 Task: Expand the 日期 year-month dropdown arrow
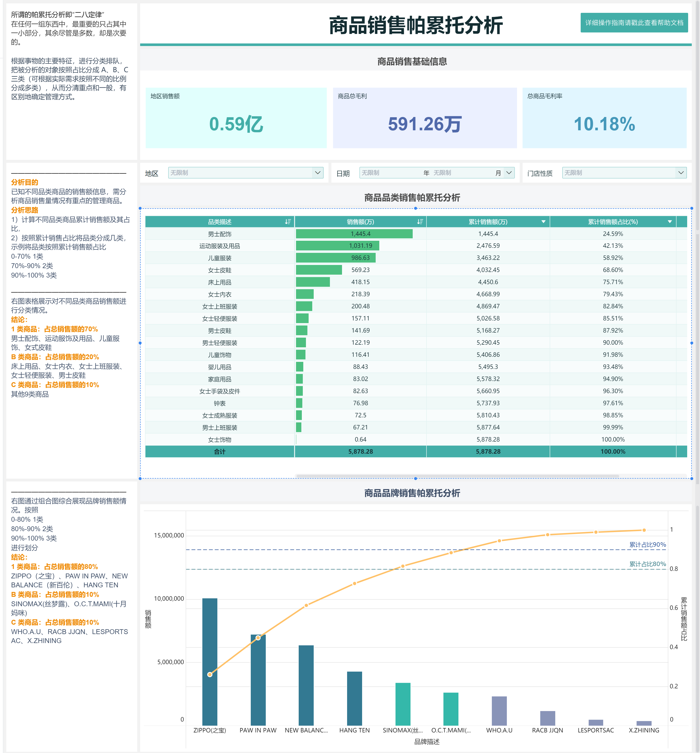509,173
